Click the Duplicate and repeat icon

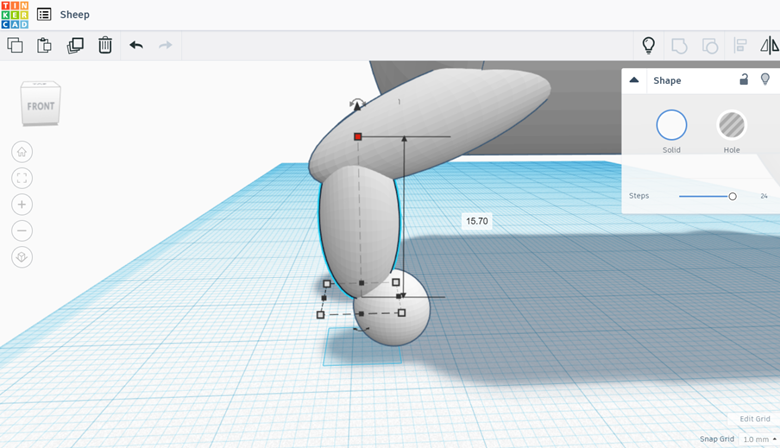coord(75,45)
